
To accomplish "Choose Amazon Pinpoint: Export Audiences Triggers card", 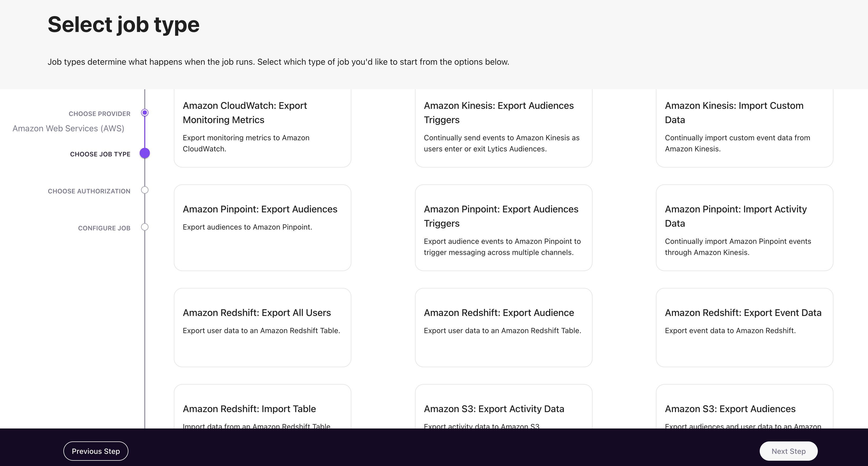I will (x=503, y=227).
